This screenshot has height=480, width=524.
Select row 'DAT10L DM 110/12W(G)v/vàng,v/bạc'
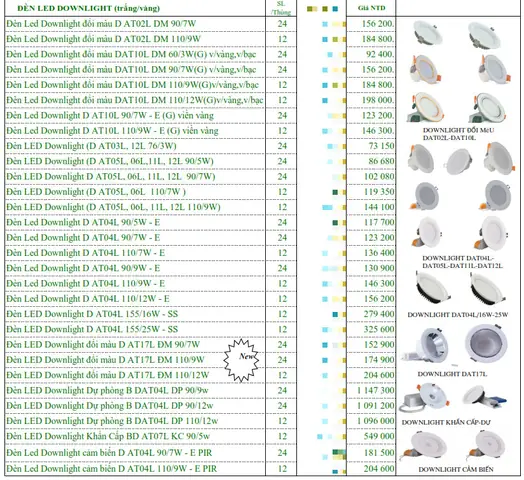click(x=135, y=100)
